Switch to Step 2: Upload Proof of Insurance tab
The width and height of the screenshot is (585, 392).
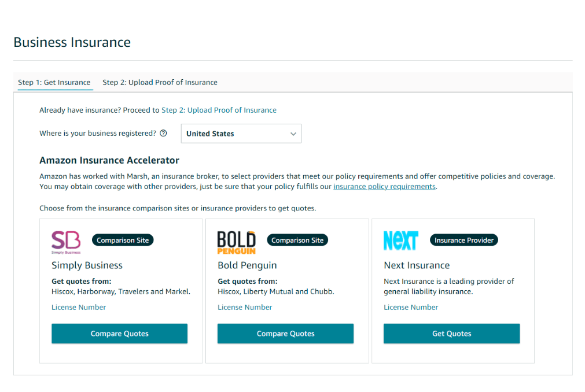point(160,82)
